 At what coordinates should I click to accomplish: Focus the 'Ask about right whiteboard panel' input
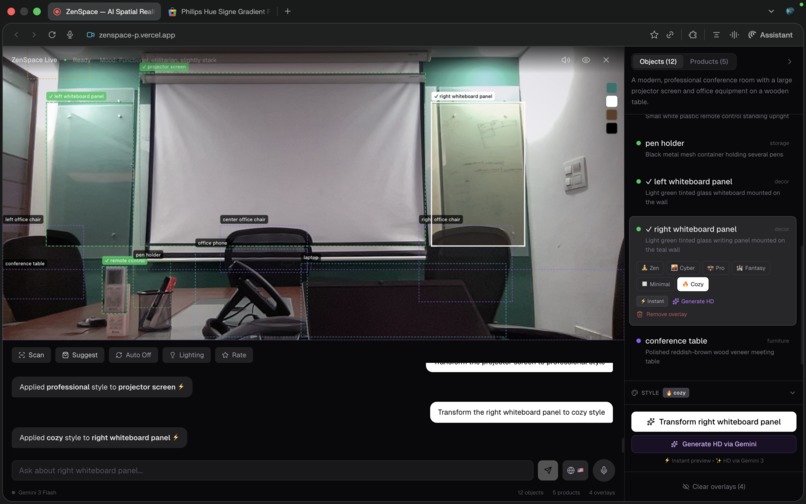pyautogui.click(x=272, y=470)
